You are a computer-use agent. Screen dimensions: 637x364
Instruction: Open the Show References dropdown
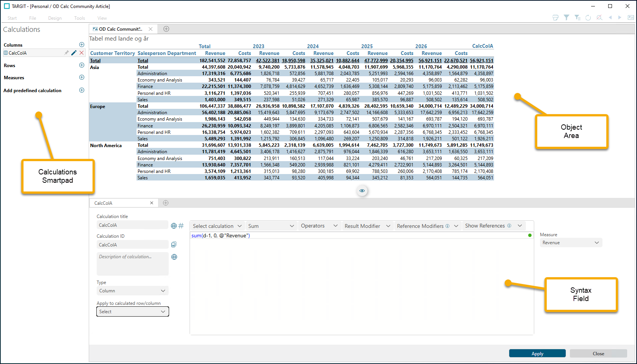[x=494, y=226]
